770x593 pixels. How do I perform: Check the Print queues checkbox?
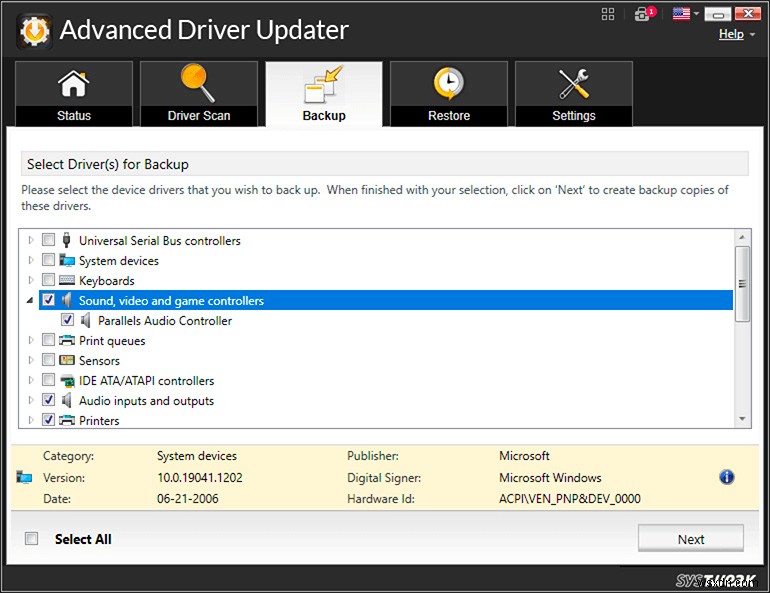pos(48,340)
